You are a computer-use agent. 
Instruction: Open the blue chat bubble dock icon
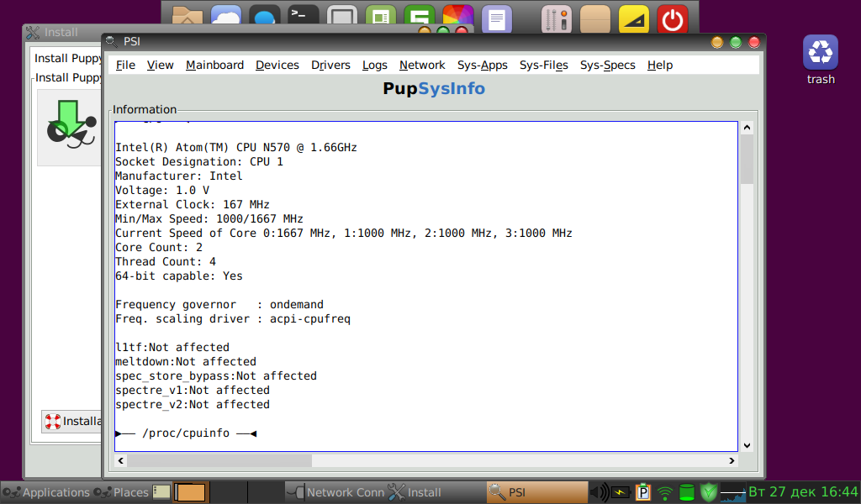264,17
